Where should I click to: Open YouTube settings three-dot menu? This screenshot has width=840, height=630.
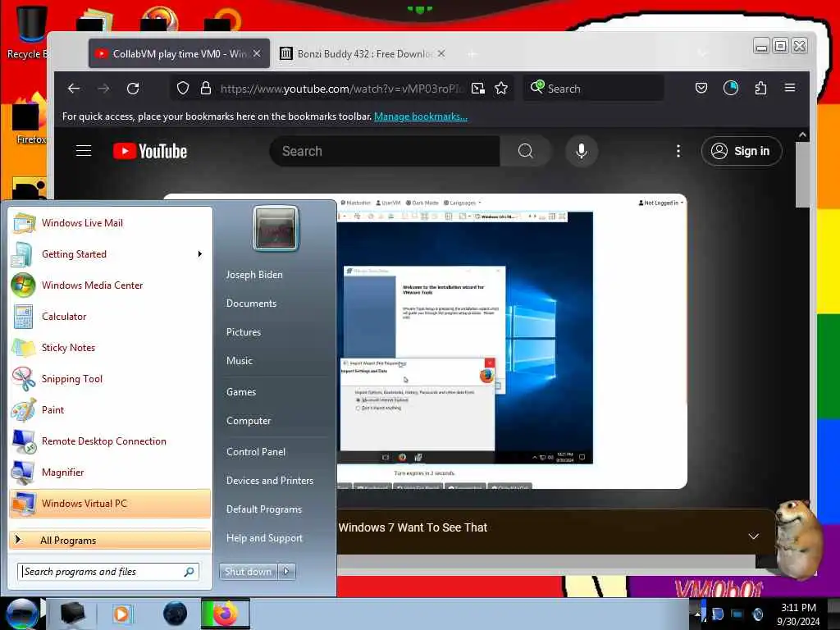pos(678,151)
